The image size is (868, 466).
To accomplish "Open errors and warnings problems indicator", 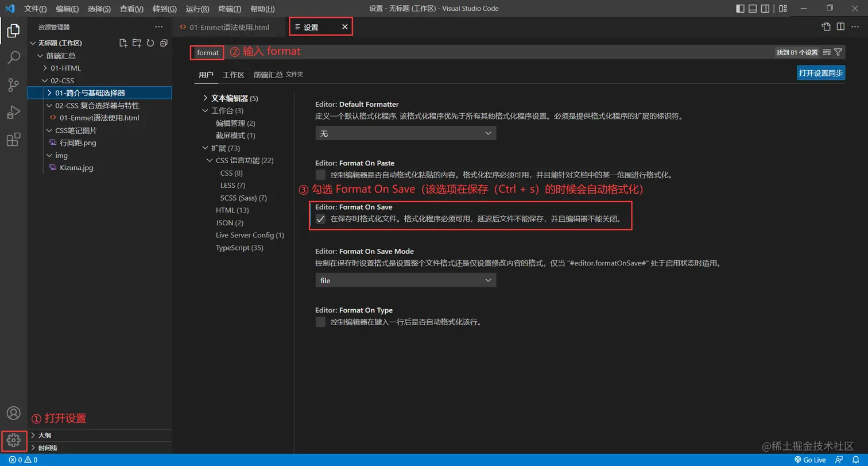I will [x=23, y=460].
